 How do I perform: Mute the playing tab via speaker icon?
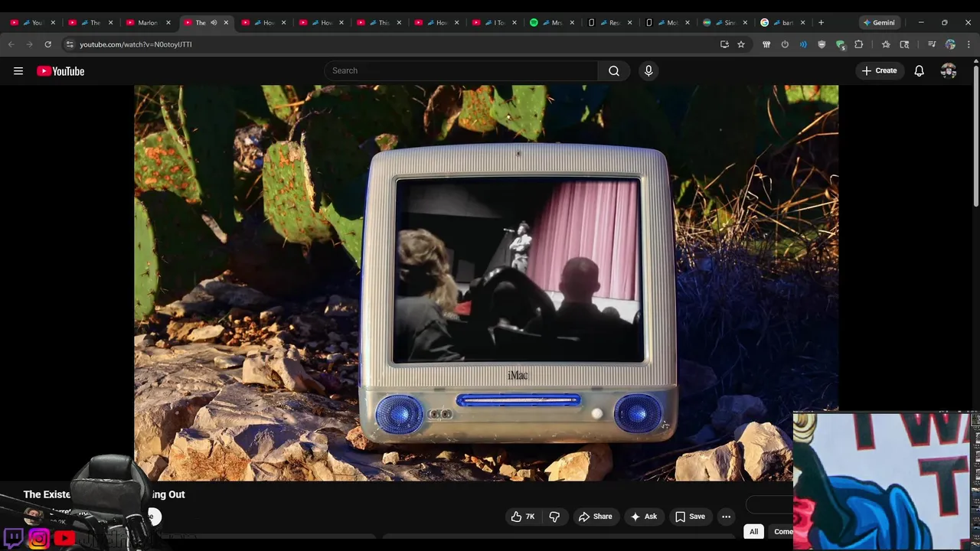coord(214,23)
